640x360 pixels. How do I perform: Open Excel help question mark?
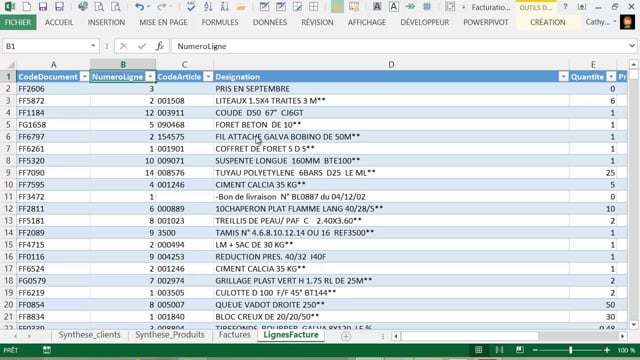pyautogui.click(x=565, y=7)
